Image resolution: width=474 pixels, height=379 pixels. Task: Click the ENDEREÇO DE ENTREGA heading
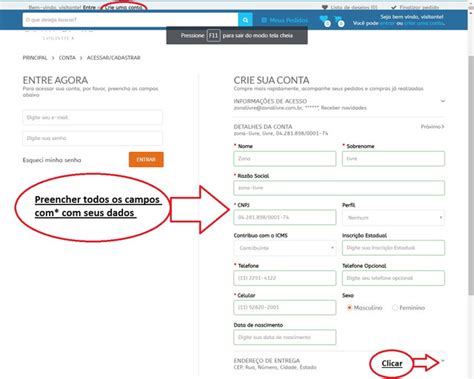267,361
